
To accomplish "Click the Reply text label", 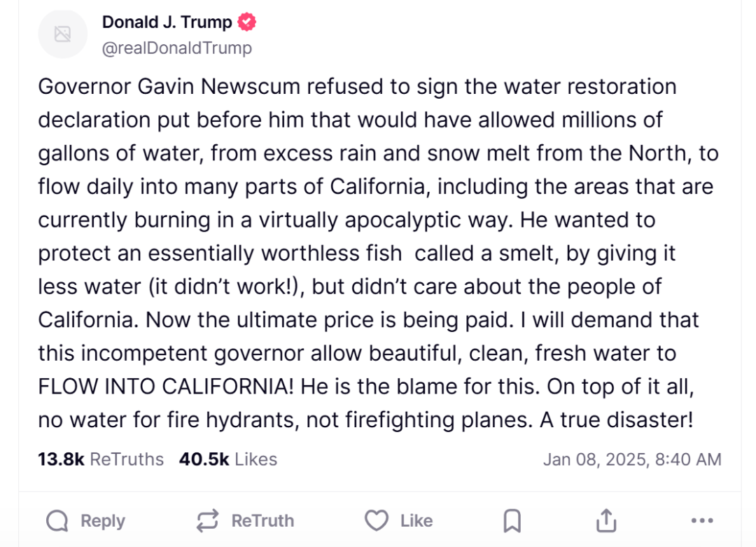I will (103, 521).
